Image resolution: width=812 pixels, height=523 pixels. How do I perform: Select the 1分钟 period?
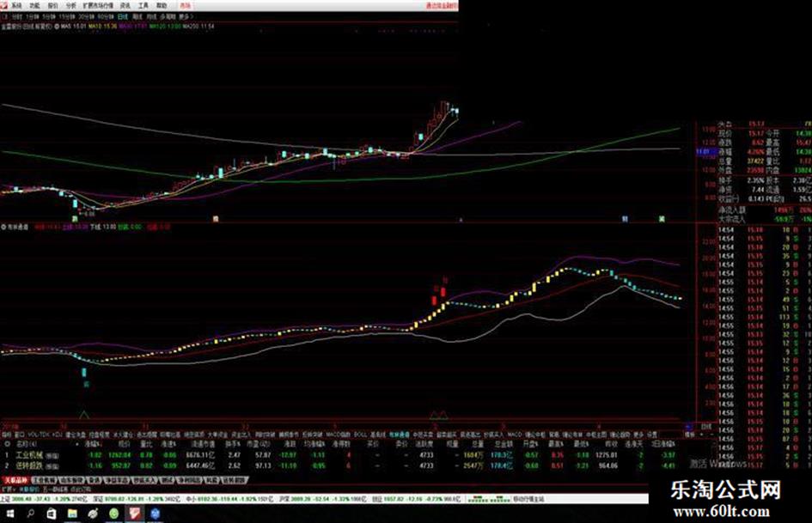point(32,16)
